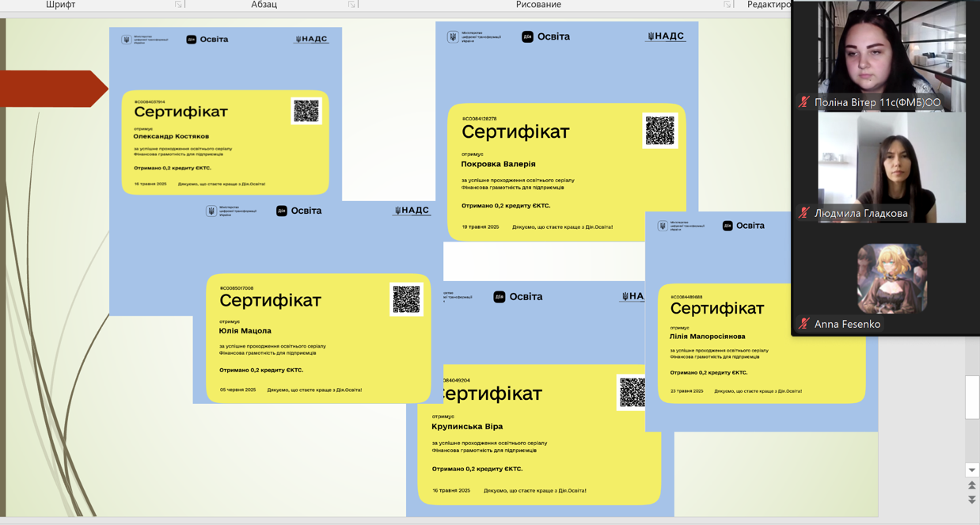Viewport: 980px width, 525px height.
Task: Click the Дія Освіта logo on Малоросіянова's certificate
Action: pyautogui.click(x=743, y=226)
